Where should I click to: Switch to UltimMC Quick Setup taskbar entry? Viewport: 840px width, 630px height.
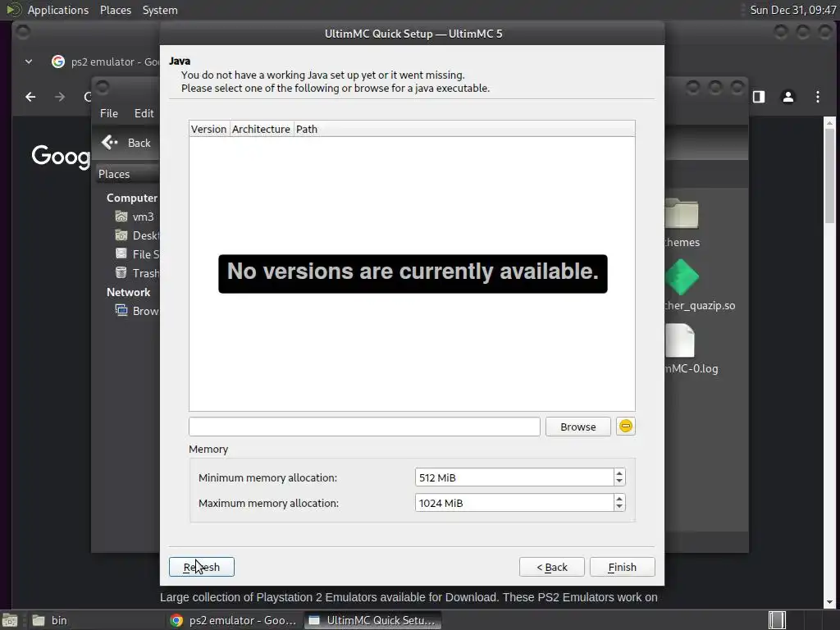pyautogui.click(x=373, y=620)
